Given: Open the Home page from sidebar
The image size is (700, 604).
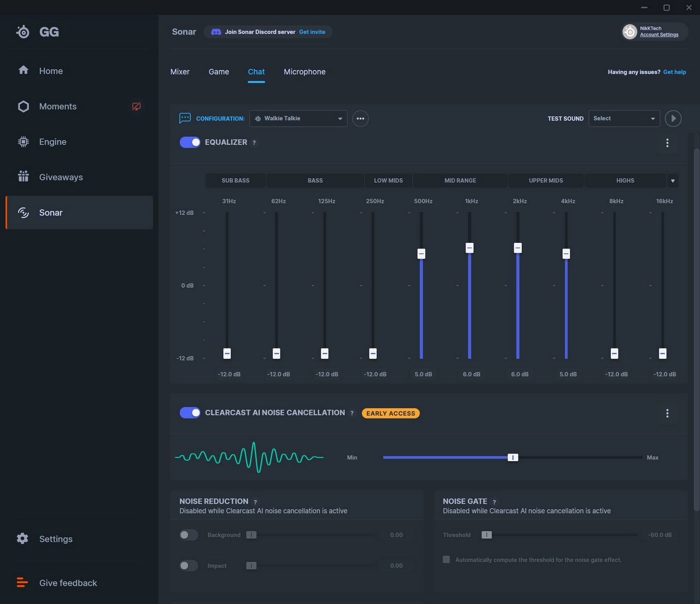Looking at the screenshot, I should pos(79,71).
